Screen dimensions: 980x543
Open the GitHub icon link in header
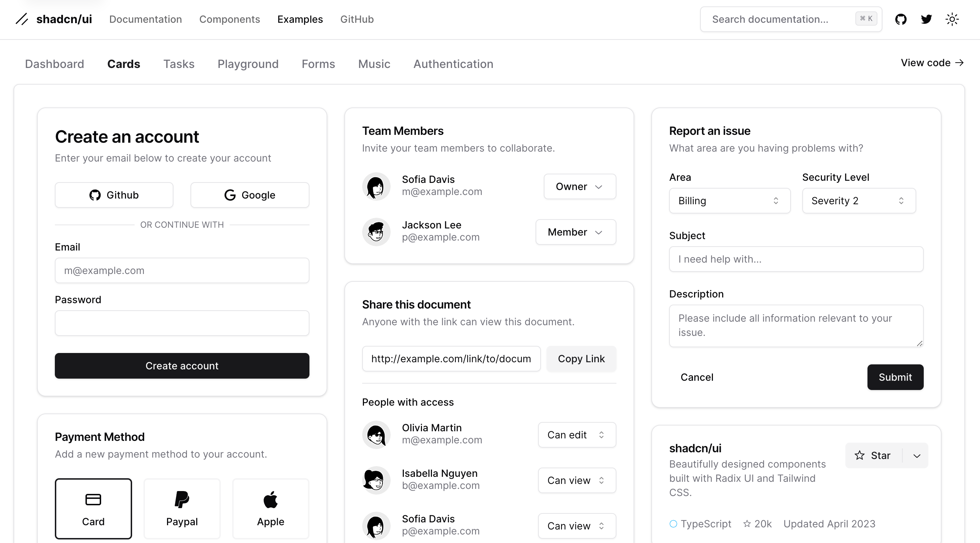click(901, 19)
